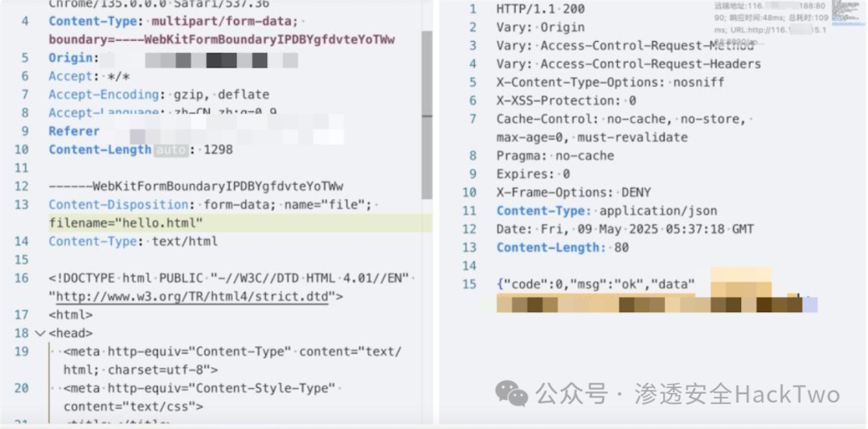Click the Content-Length value 1298
Viewport: 868px width, 429px height.
click(218, 149)
